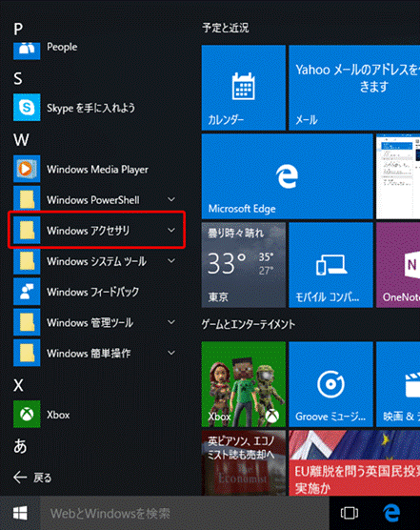The image size is (420, 530).
Task: Open the モバイル コンパニオン tile
Action: (x=330, y=265)
